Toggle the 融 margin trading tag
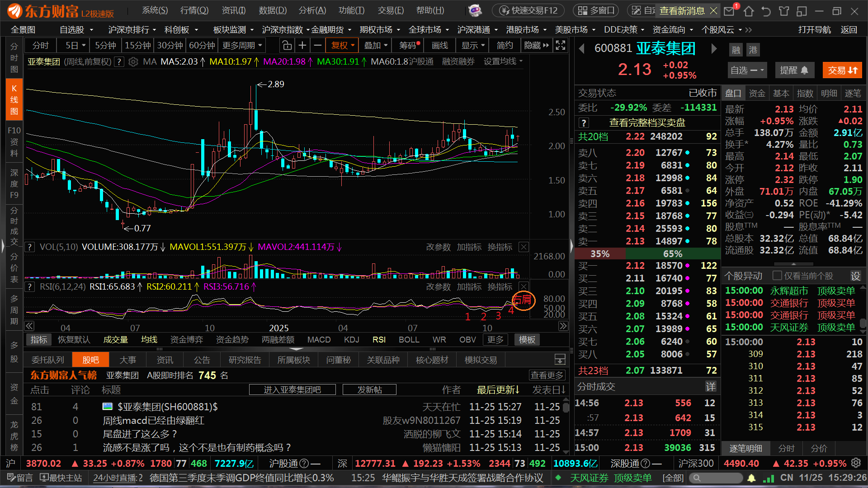The height and width of the screenshot is (488, 868). 736,50
